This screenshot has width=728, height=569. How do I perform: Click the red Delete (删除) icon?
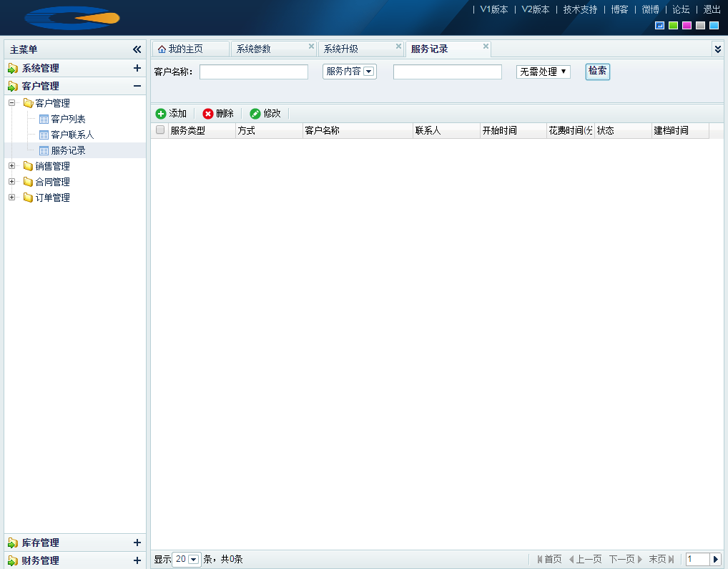208,114
